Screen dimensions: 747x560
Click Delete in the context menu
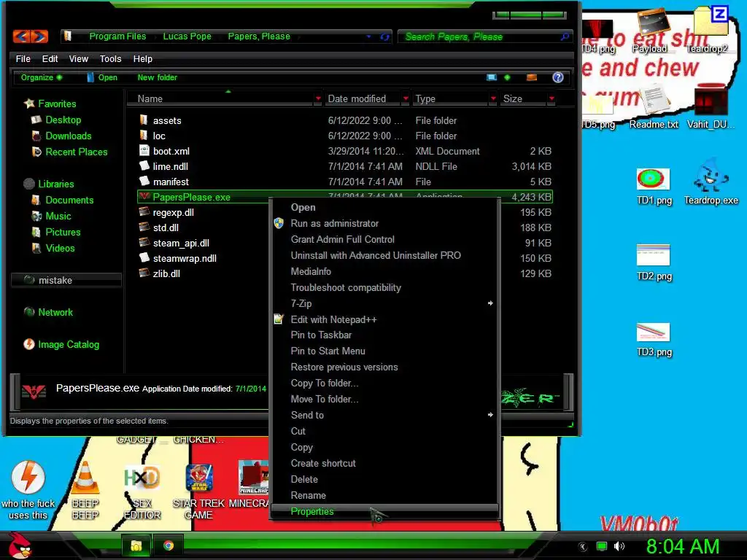click(384, 479)
